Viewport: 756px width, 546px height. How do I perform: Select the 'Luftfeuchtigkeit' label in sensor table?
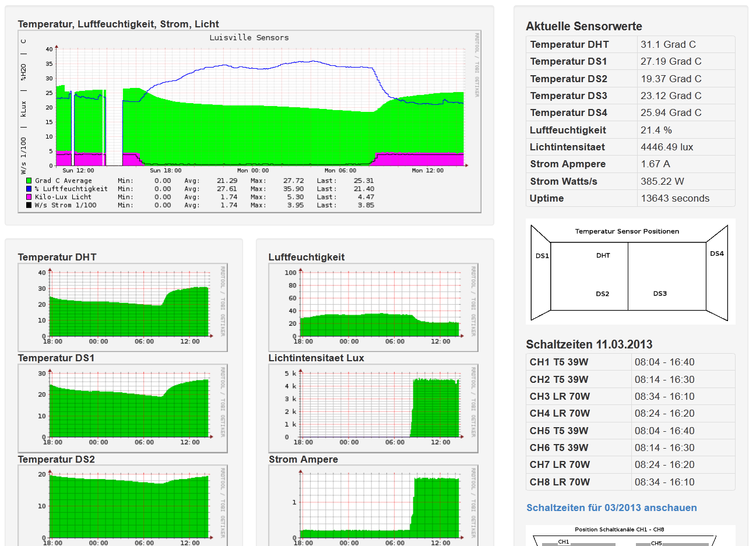(x=568, y=130)
